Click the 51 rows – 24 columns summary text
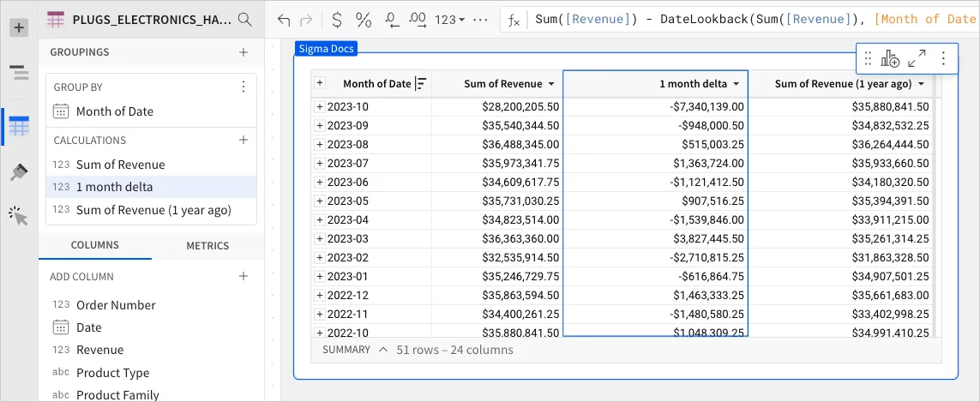This screenshot has height=402, width=980. [455, 350]
